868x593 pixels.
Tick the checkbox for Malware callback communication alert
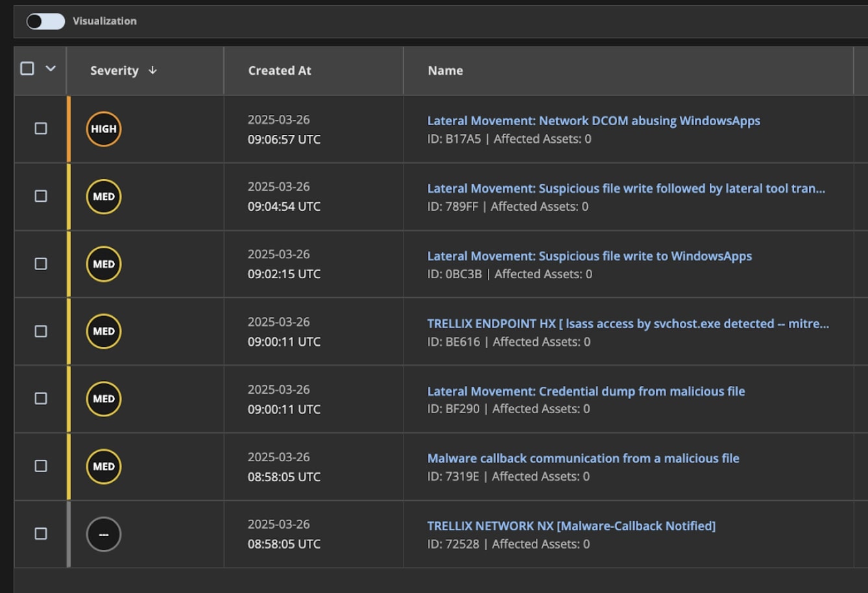[x=41, y=466]
